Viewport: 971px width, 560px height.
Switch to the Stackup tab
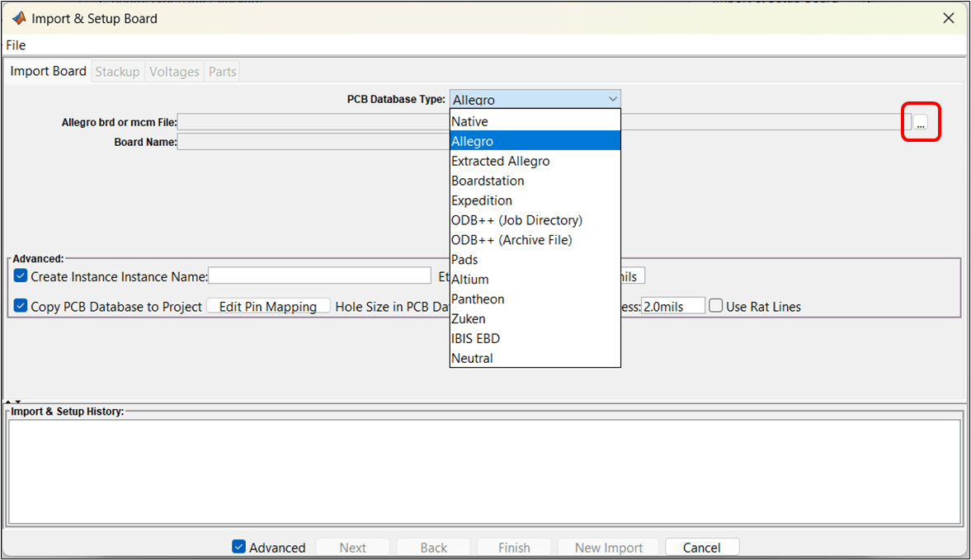[117, 72]
